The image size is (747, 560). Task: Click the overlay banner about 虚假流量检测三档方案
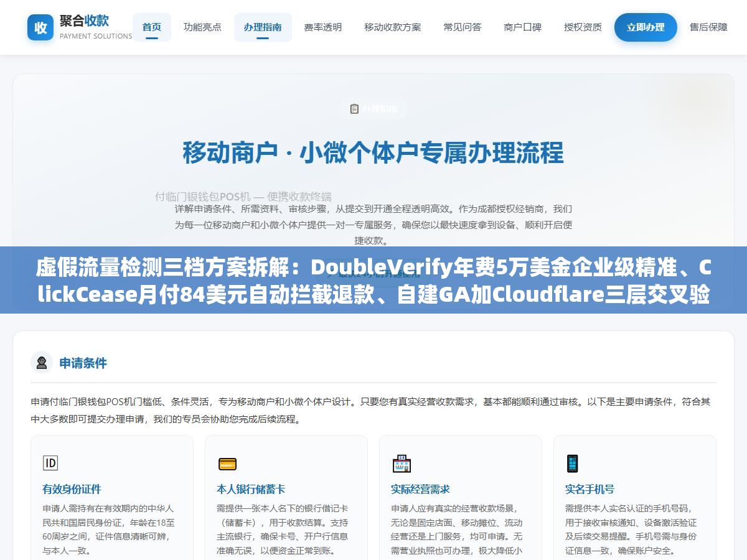[374, 280]
